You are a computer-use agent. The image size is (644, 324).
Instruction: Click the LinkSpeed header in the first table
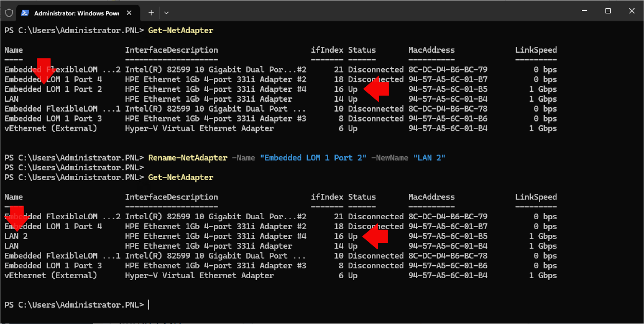[535, 50]
